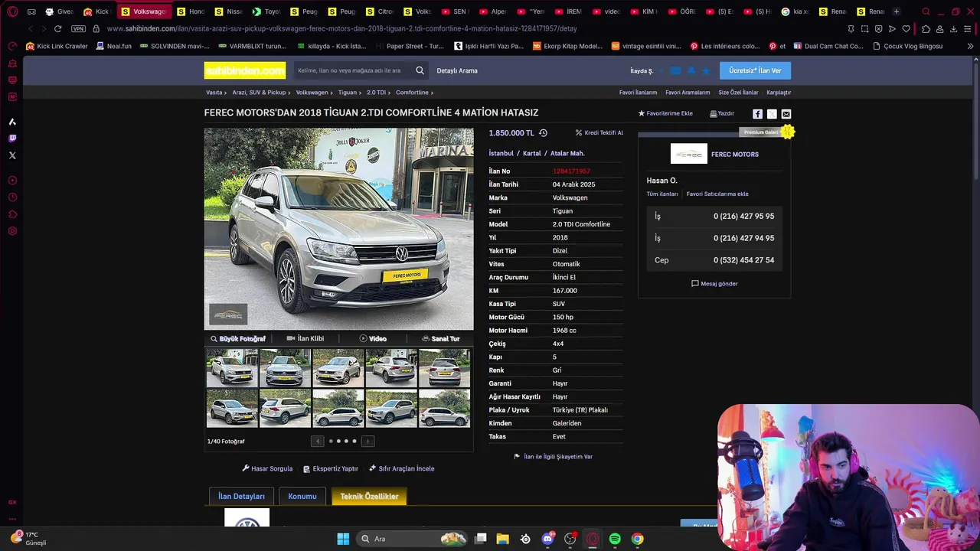Open Size Özel İlanlar link
The image size is (980, 551).
coord(738,93)
